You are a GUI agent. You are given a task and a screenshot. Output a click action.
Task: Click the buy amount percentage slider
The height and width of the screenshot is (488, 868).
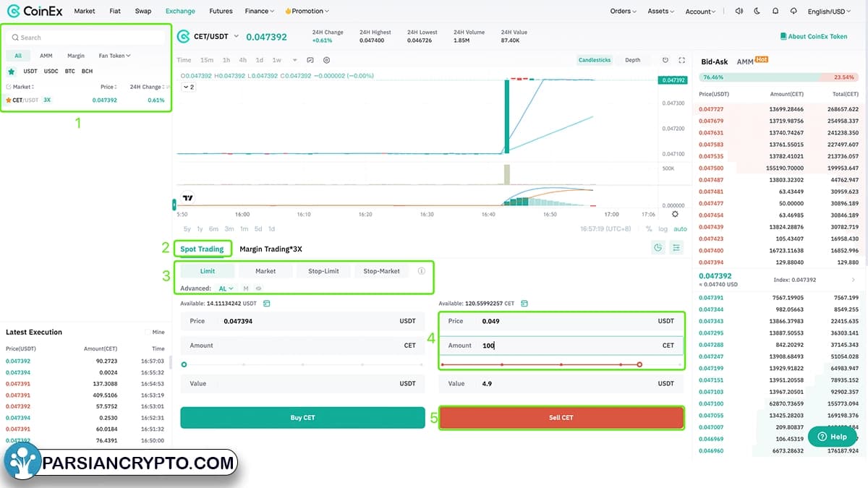tap(302, 364)
